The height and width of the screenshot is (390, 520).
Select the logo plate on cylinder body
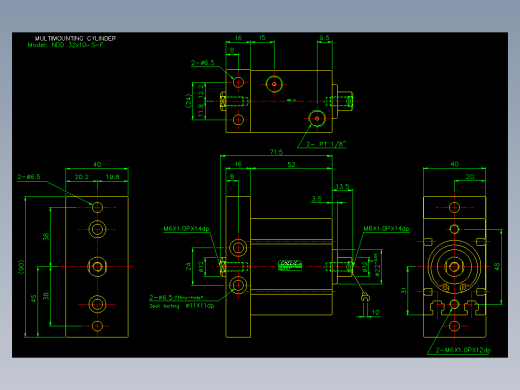290,266
